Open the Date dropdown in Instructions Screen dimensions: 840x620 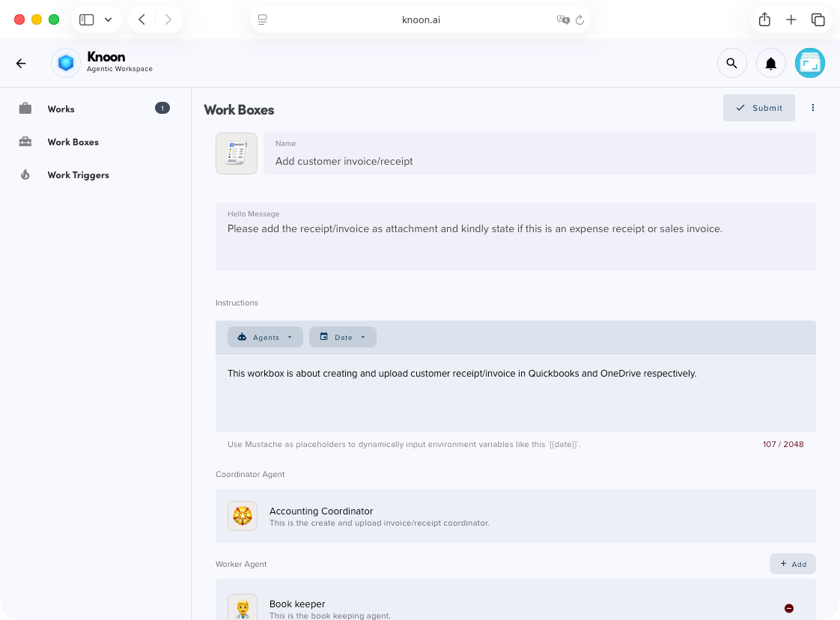tap(342, 337)
